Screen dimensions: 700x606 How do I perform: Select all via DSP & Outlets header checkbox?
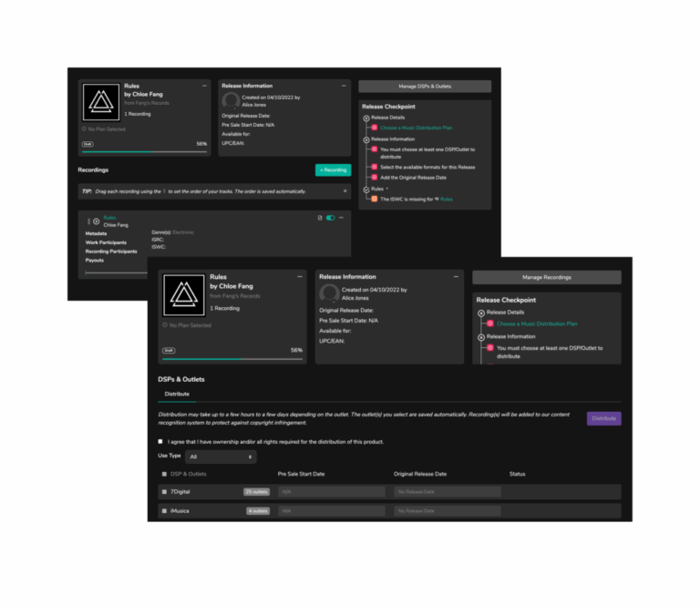point(164,474)
